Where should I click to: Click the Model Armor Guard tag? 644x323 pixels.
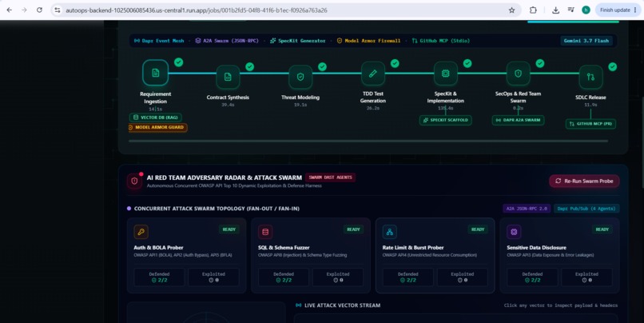tap(157, 127)
